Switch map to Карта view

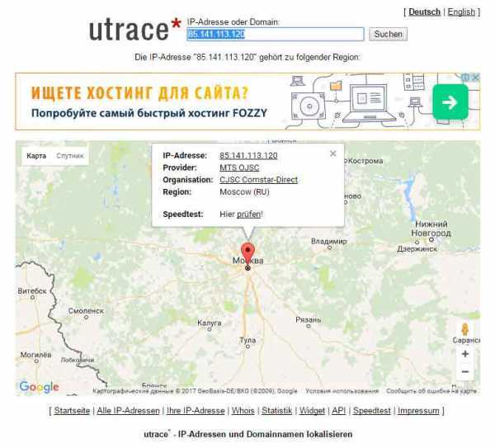[36, 156]
